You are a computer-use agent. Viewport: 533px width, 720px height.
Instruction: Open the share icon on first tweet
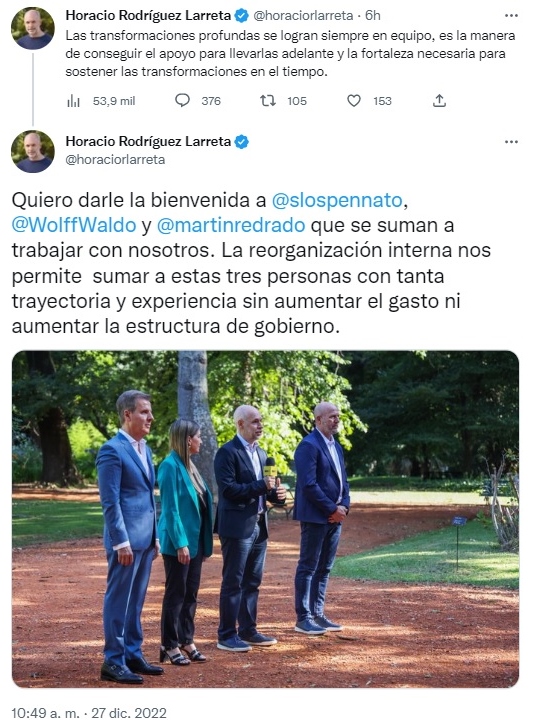[x=439, y=101]
